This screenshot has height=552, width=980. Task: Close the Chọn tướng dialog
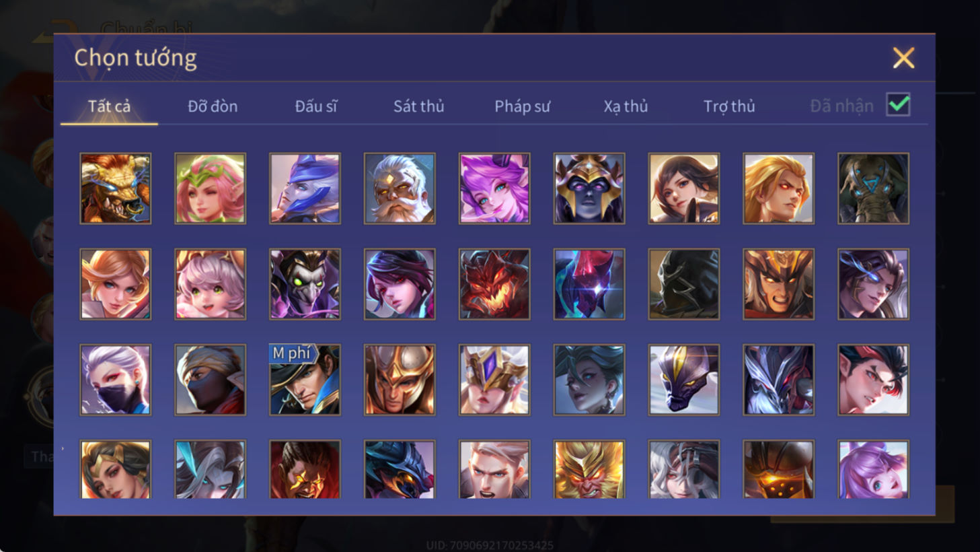pos(903,58)
